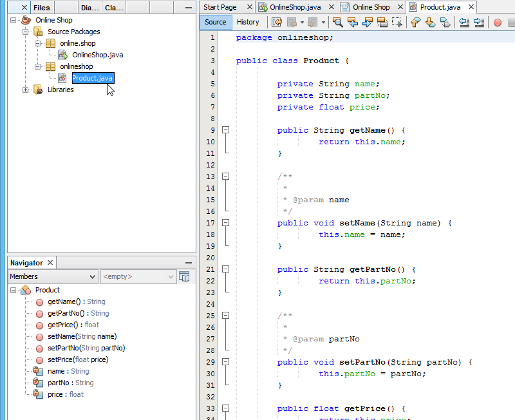515x420 pixels.
Task: Click the Online Shop project coffee-cup icon
Action: [26, 20]
